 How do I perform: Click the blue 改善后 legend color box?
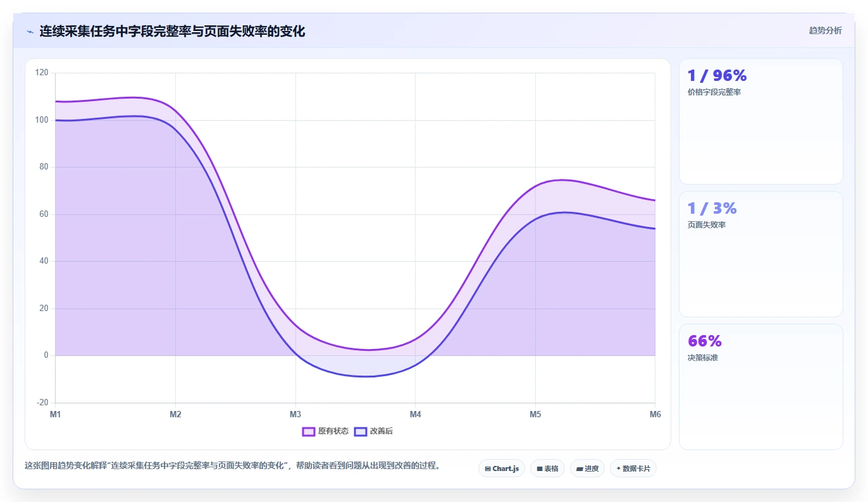coord(361,431)
